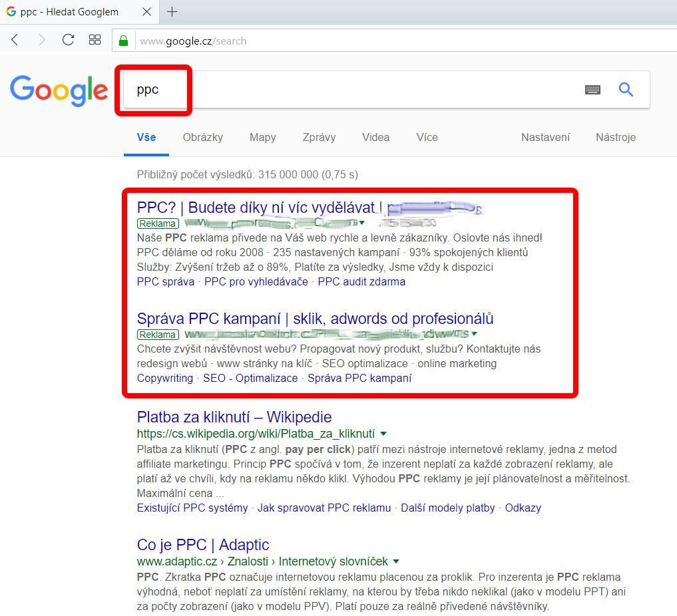Click the 'Jak spravovat PPC reklamu' sitelink
The height and width of the screenshot is (616, 677).
324,508
